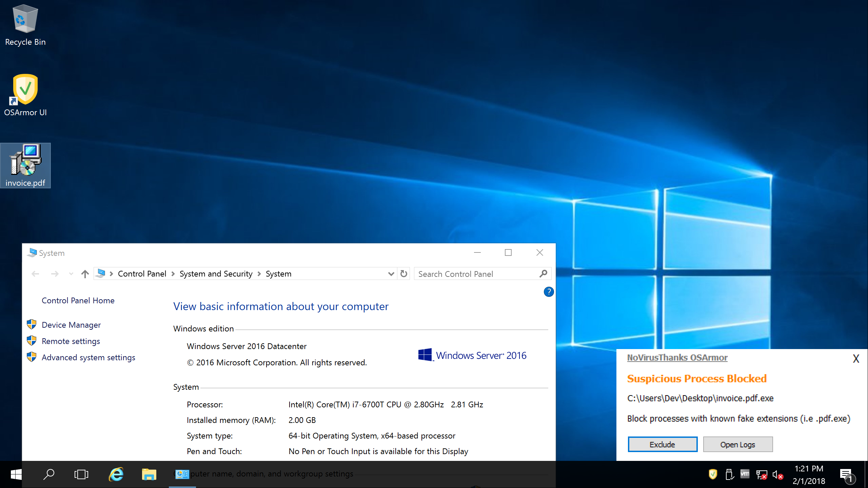Click the Search Control Panel field

point(475,274)
